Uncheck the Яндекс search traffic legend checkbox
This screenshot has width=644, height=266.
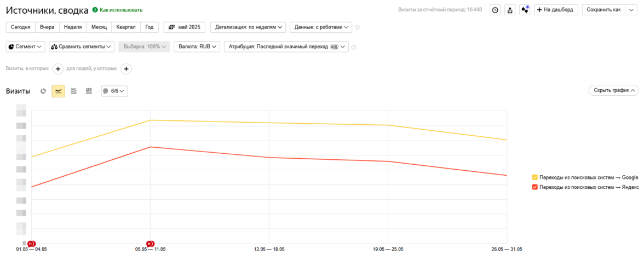tap(535, 187)
